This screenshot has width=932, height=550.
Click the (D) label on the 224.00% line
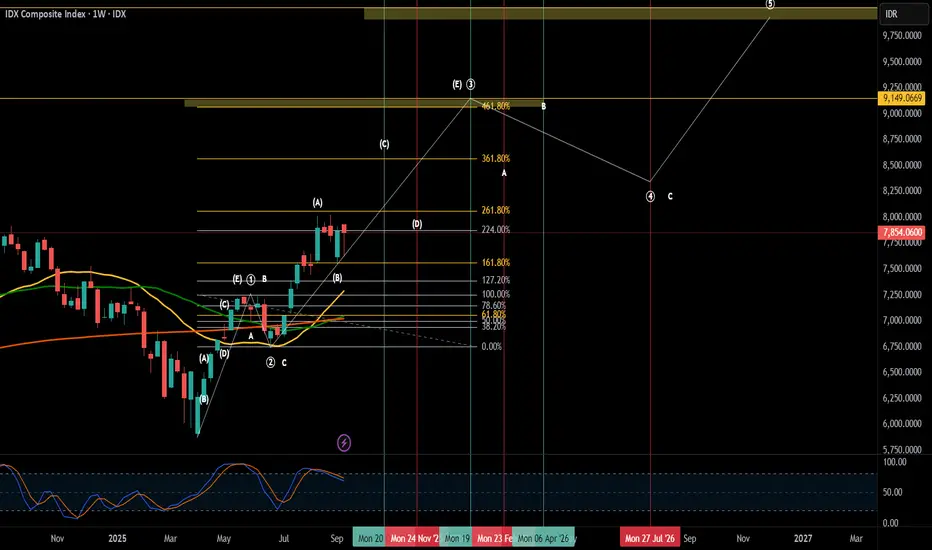(417, 224)
